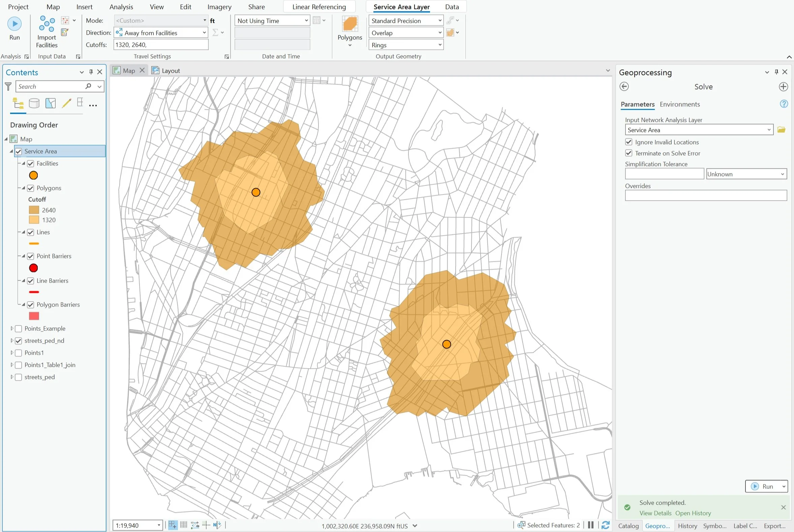This screenshot has width=794, height=532.
Task: Open the Polygons output geometry icon
Action: point(349,25)
